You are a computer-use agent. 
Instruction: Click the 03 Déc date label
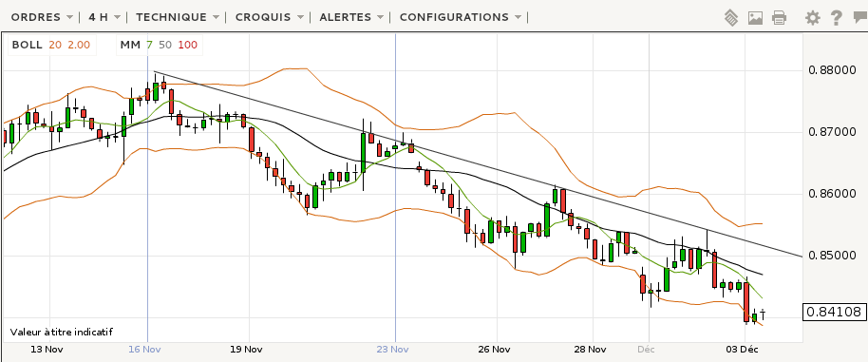pyautogui.click(x=743, y=350)
